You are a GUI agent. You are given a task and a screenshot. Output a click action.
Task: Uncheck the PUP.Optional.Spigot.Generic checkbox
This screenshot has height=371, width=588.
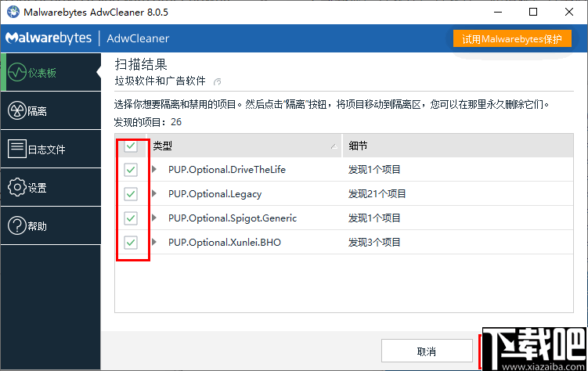pyautogui.click(x=131, y=218)
